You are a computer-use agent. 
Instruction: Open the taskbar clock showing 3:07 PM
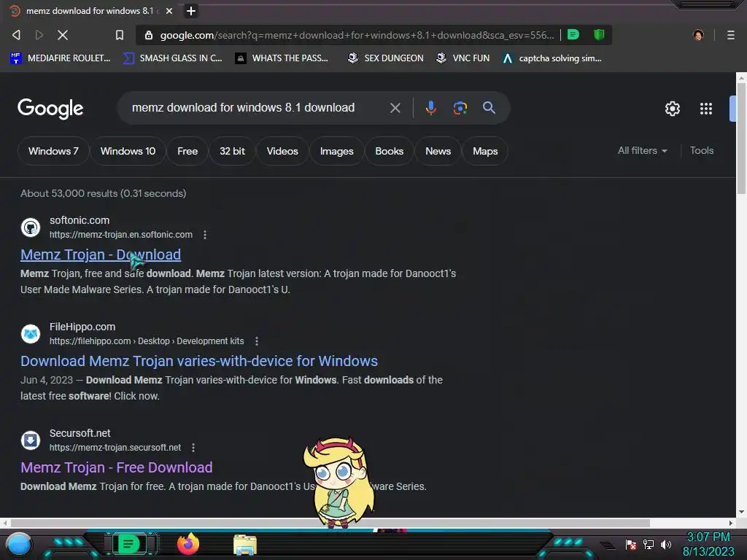[x=708, y=544]
